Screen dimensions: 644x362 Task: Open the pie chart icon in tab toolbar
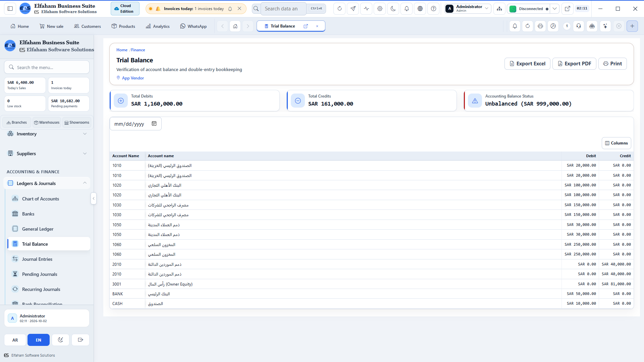pos(553,26)
